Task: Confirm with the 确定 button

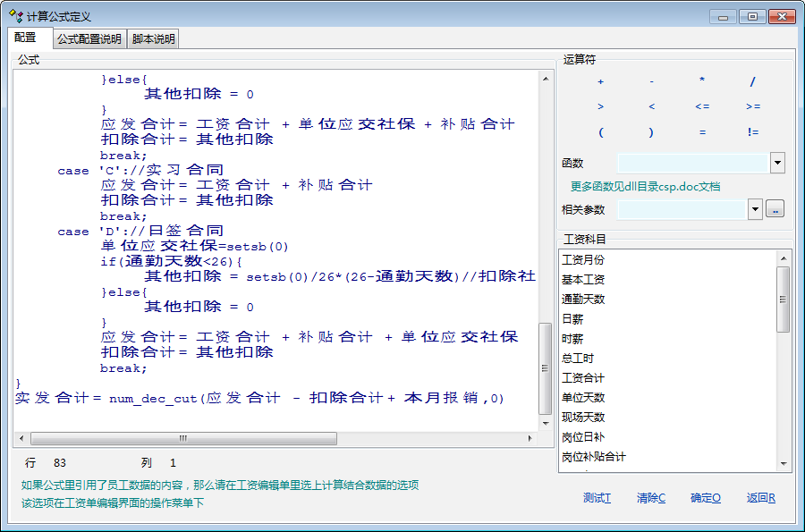Action: pyautogui.click(x=705, y=498)
